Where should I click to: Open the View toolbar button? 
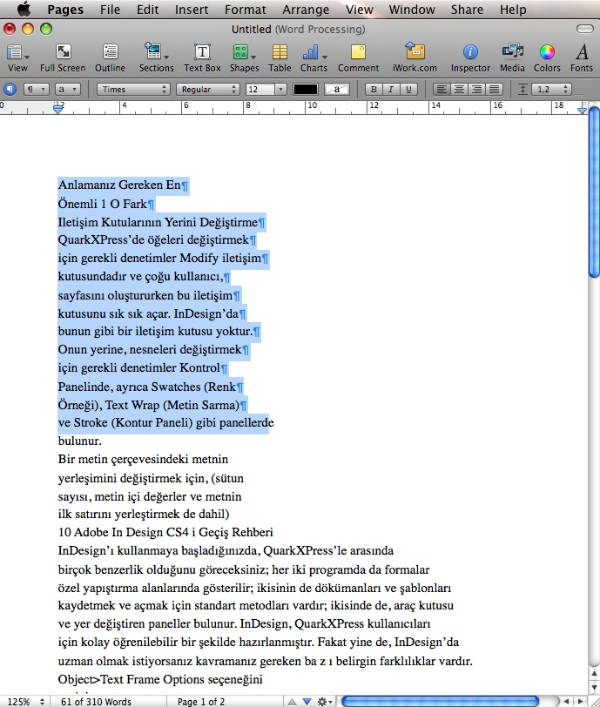click(17, 58)
